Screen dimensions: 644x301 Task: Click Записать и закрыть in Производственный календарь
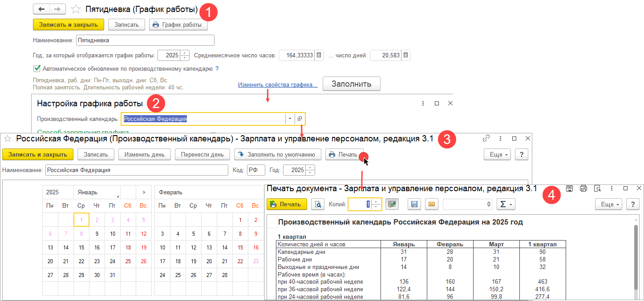[38, 154]
